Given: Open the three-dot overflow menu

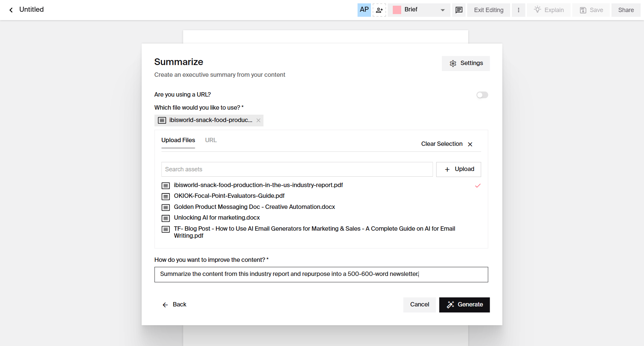Looking at the screenshot, I should (519, 10).
